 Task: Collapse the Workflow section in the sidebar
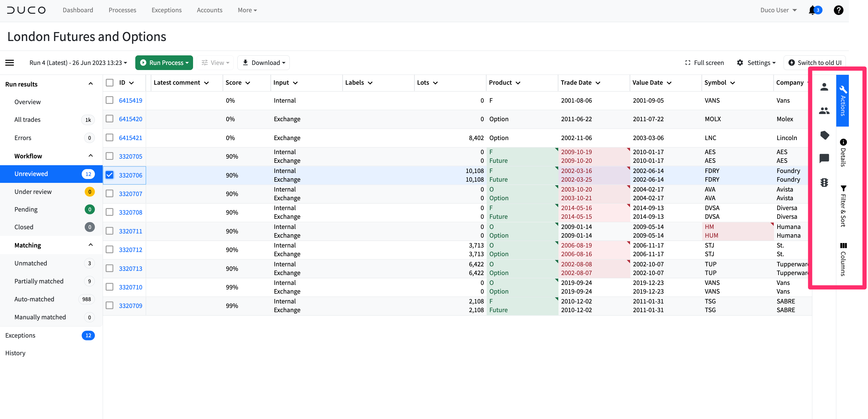click(x=90, y=156)
